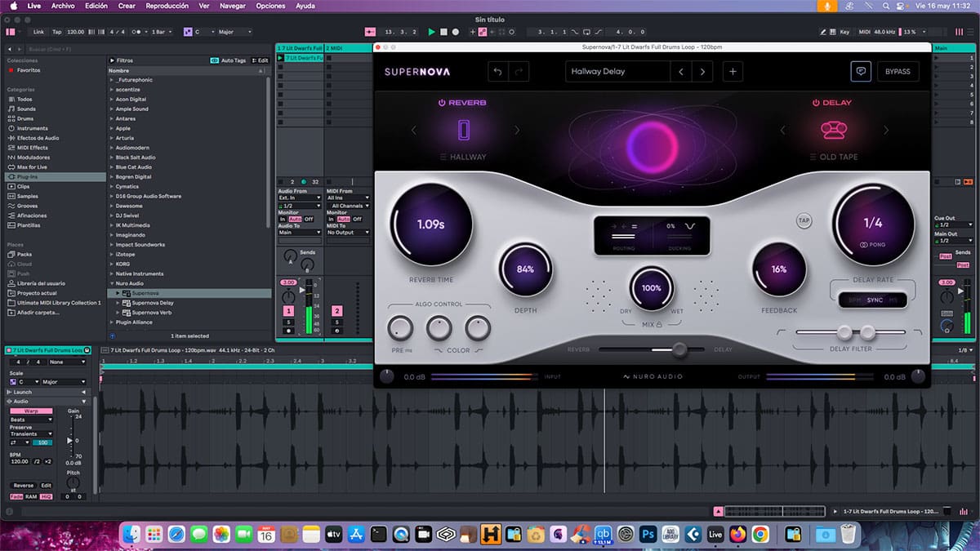The image size is (980, 551).
Task: Click the Link button in Ableton toolbar
Action: tap(38, 32)
